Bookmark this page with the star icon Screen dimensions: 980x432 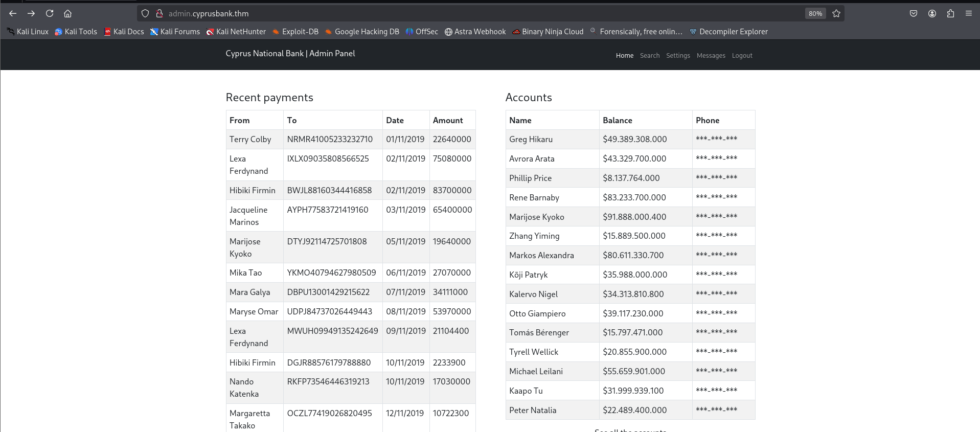[836, 14]
